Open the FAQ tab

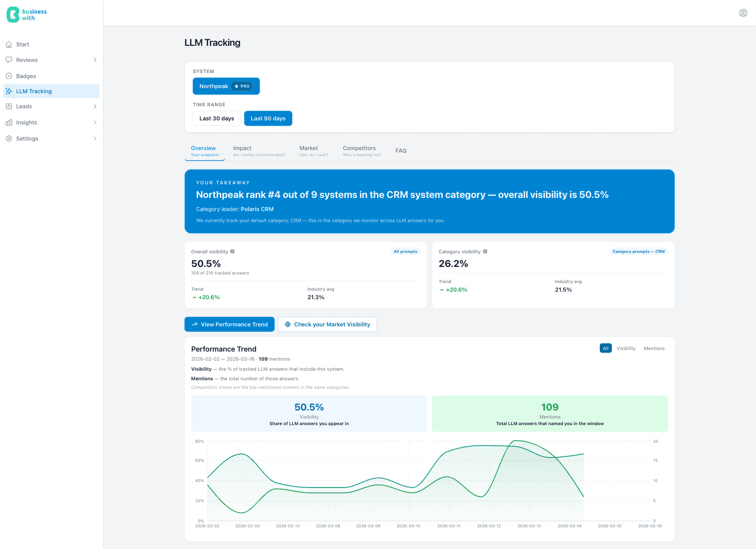(401, 151)
